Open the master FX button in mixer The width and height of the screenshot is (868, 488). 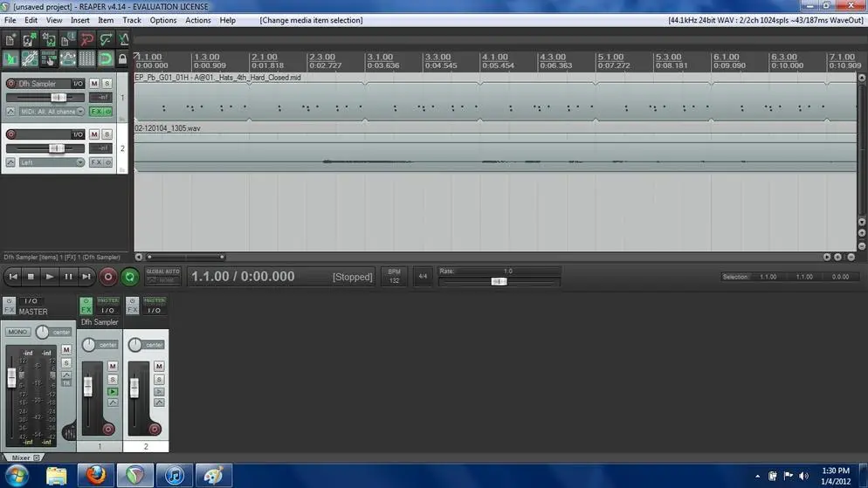click(x=9, y=309)
